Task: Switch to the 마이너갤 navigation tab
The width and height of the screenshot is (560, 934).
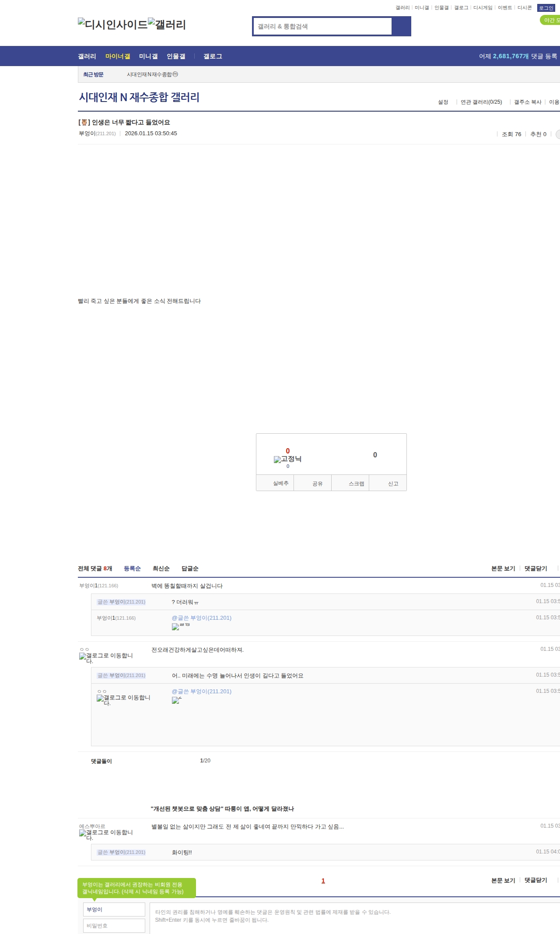Action: click(118, 56)
